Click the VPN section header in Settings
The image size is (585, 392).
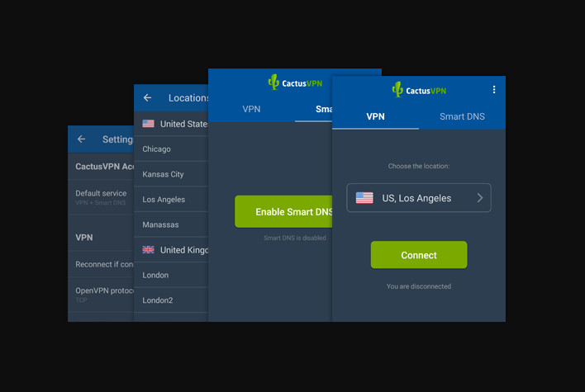point(84,238)
